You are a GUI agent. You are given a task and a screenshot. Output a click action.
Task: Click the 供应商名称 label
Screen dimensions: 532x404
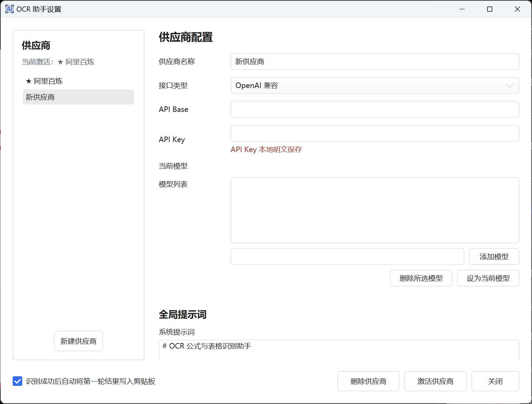[x=177, y=62]
